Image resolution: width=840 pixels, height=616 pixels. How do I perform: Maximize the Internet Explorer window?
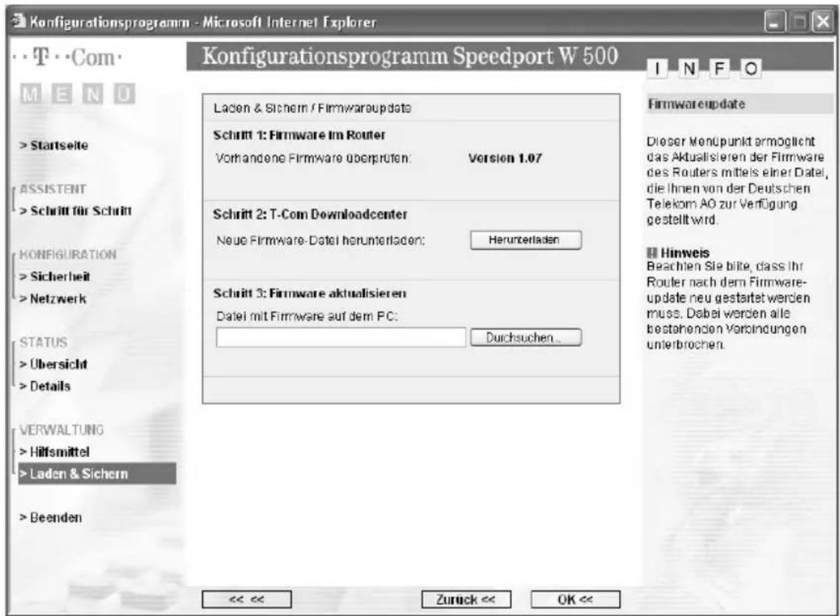(x=800, y=22)
